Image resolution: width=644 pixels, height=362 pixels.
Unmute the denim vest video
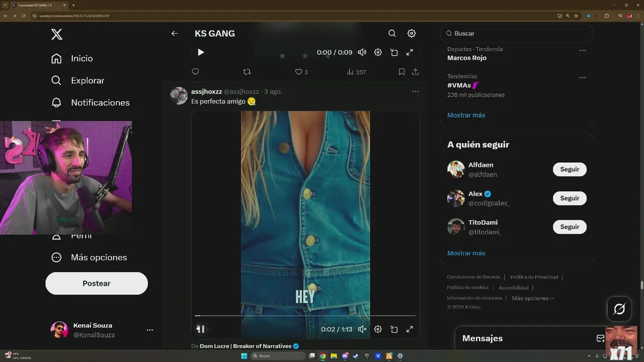pos(362,329)
